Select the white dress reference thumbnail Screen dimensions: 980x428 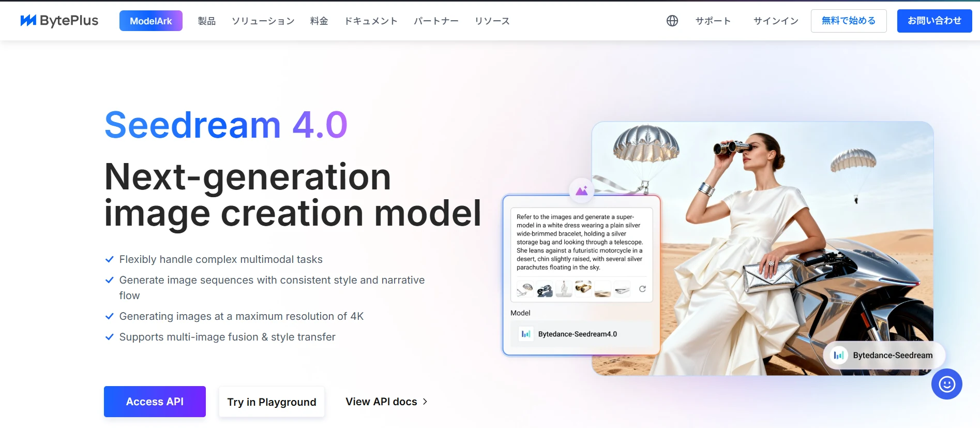click(564, 289)
